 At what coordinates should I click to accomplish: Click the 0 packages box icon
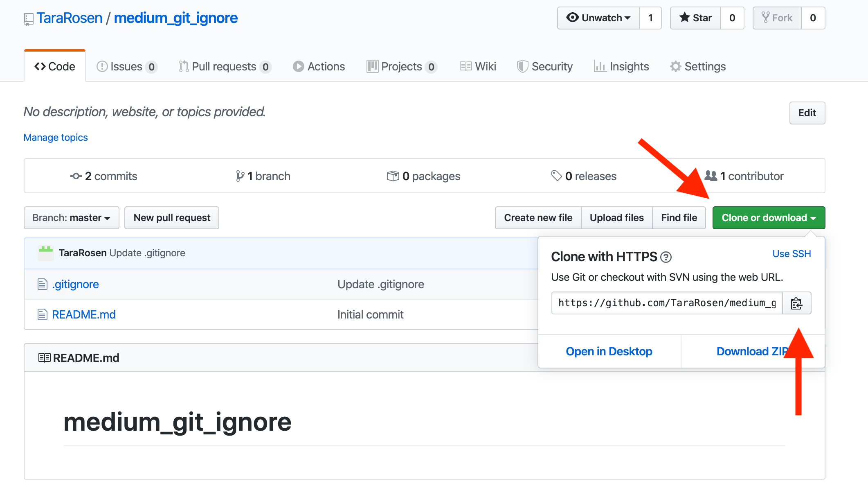pos(393,176)
